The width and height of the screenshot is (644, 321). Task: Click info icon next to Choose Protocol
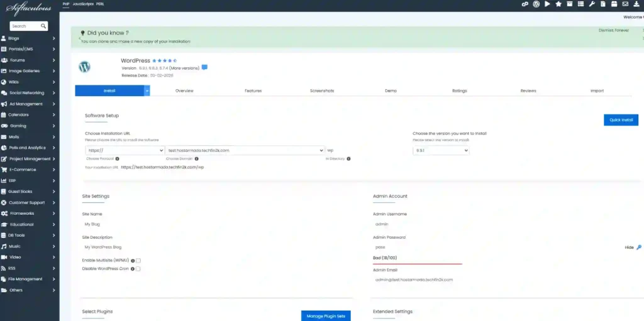click(x=117, y=158)
